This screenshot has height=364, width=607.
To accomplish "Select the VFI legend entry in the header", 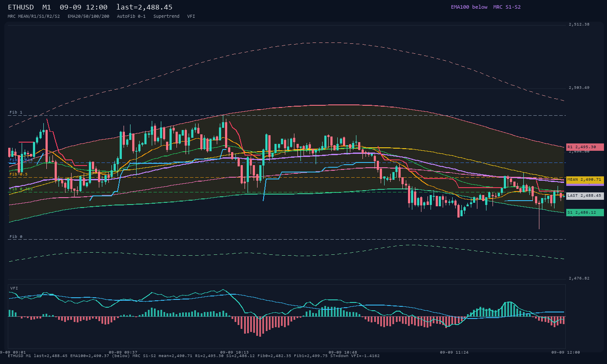I will coord(191,16).
